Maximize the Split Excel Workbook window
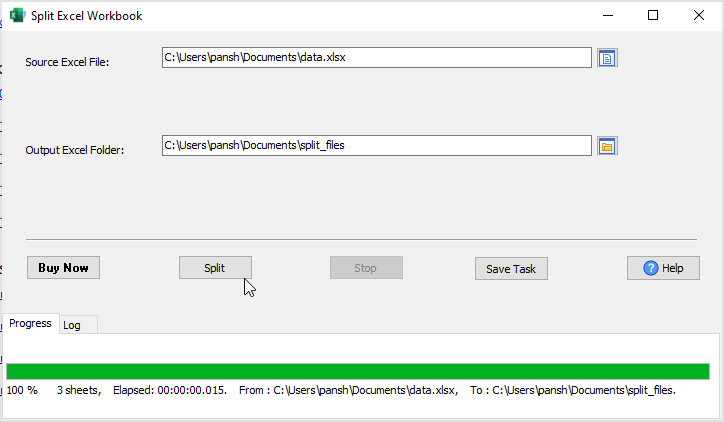724x422 pixels. click(653, 15)
